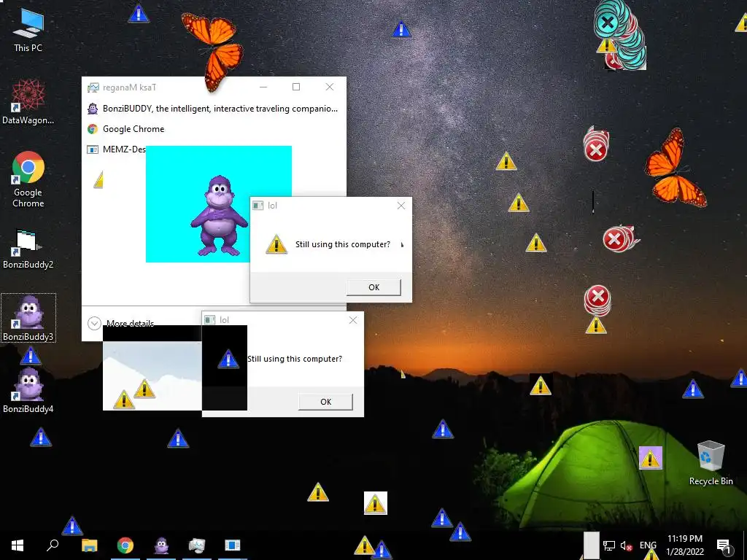
Task: Minimize the reganaM ksaT window
Action: (x=263, y=87)
